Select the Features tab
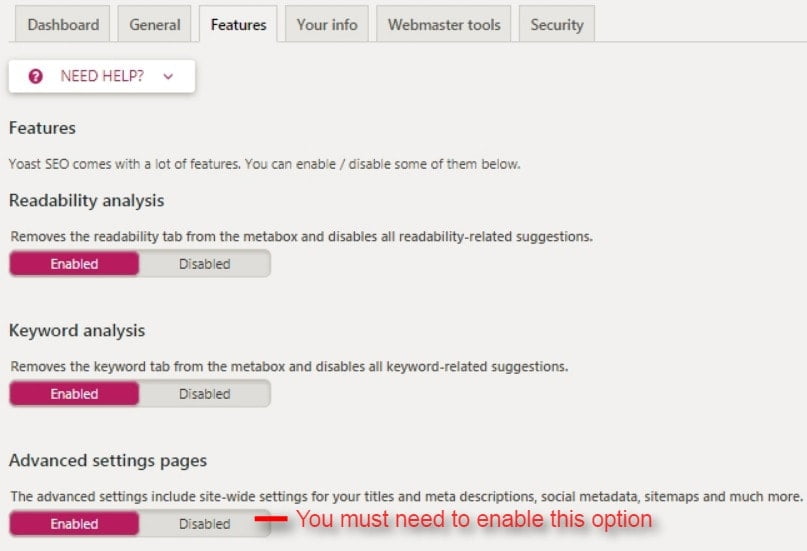Image resolution: width=807 pixels, height=551 pixels. (238, 24)
